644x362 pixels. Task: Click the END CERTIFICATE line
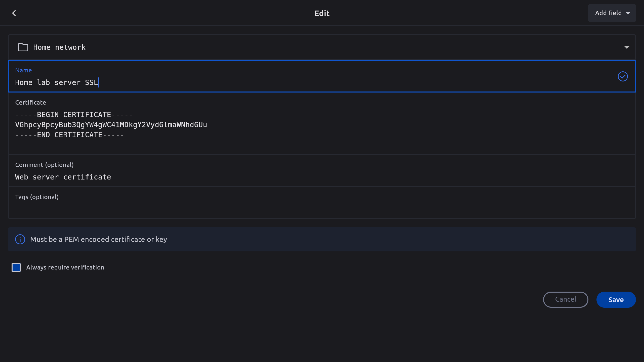click(69, 135)
